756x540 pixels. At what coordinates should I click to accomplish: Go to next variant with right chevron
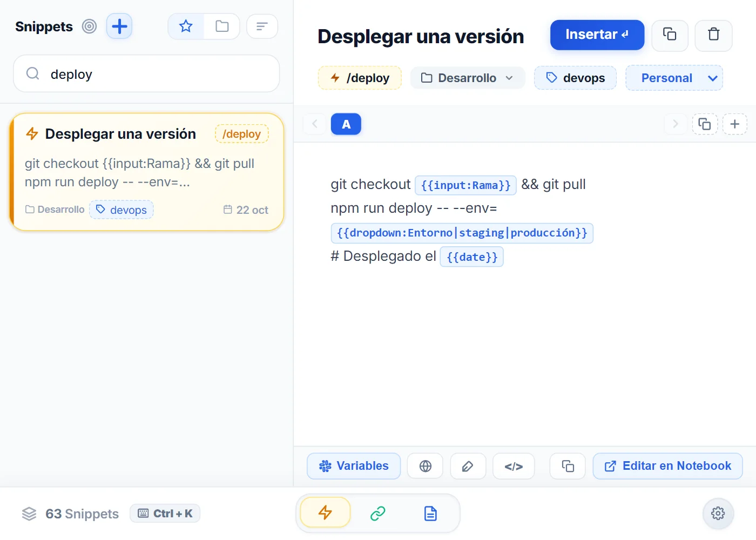click(x=675, y=124)
